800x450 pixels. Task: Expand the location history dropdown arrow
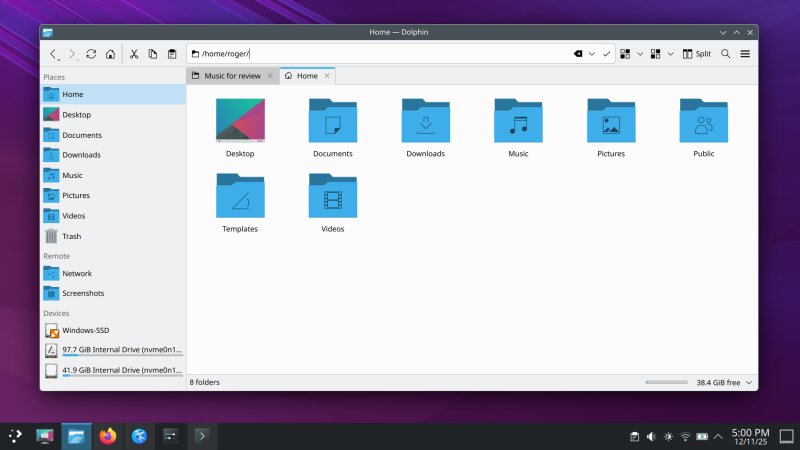click(592, 54)
